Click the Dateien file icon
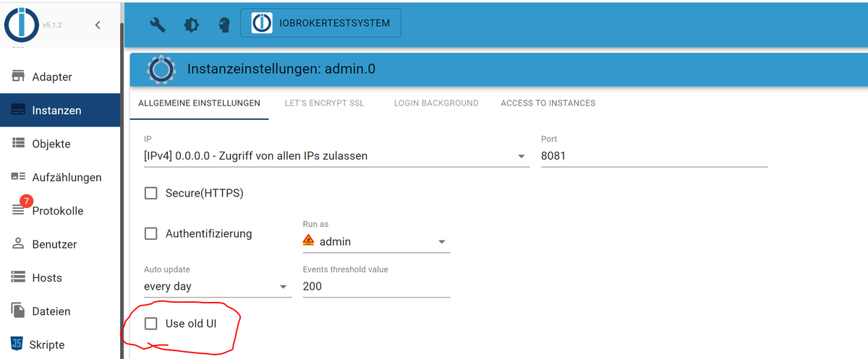 click(18, 311)
